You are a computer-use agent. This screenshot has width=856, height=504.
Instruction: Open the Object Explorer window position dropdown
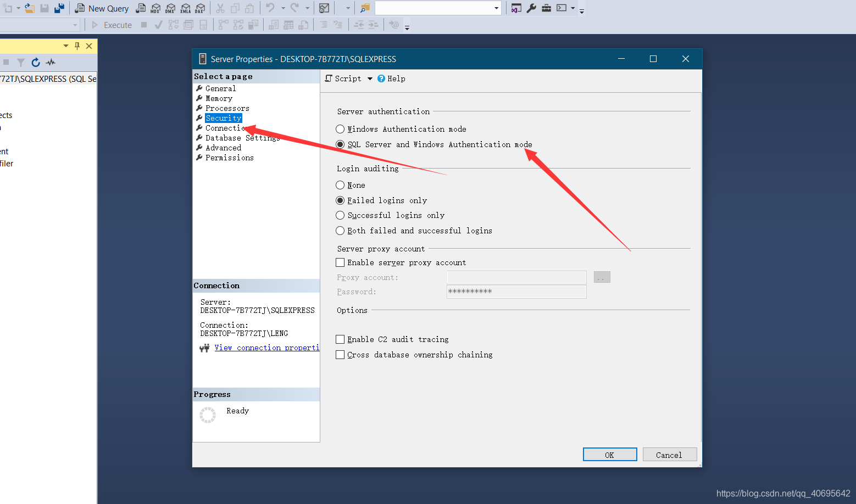pos(66,46)
